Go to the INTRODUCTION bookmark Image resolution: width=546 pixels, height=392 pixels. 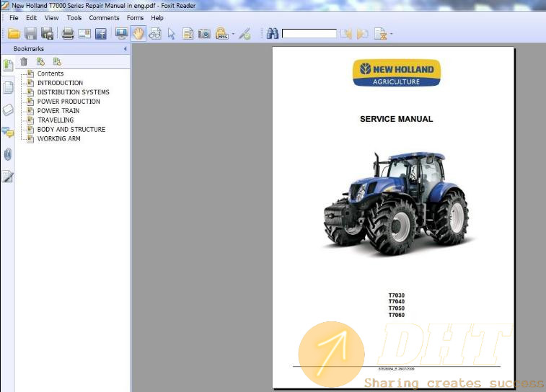(61, 83)
